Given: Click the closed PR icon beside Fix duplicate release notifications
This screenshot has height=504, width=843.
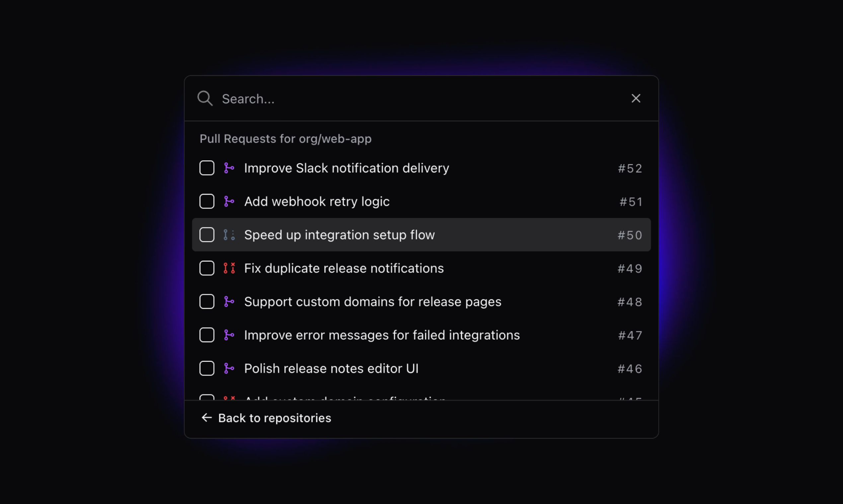Looking at the screenshot, I should point(229,268).
